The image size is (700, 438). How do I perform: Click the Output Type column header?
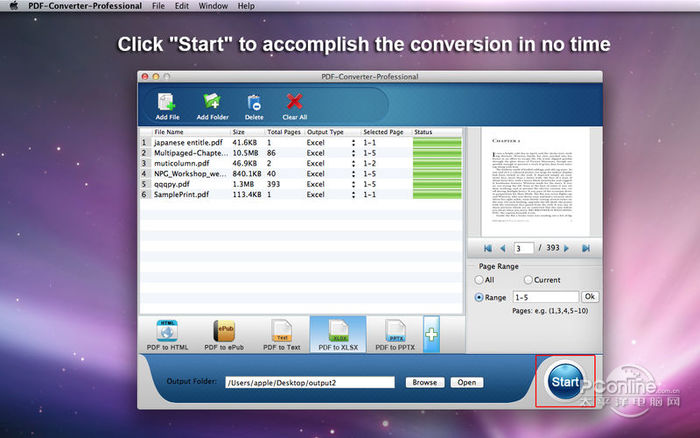click(x=333, y=132)
